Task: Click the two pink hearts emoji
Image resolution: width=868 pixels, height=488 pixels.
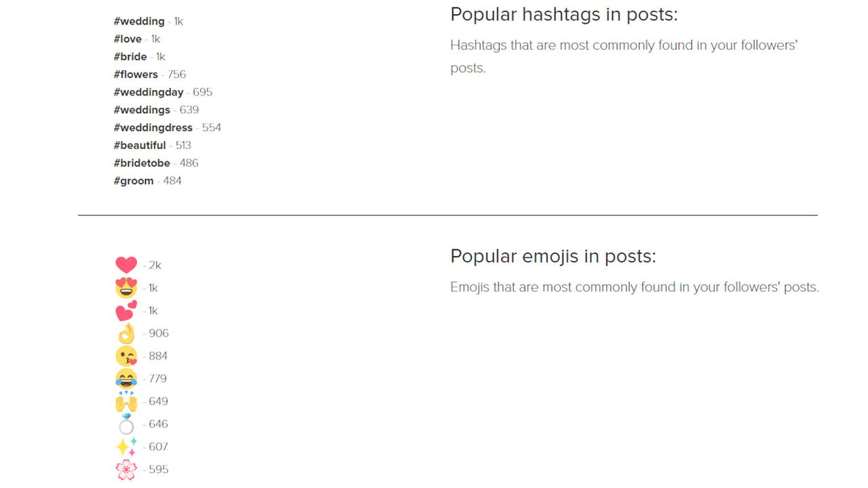Action: pyautogui.click(x=126, y=310)
